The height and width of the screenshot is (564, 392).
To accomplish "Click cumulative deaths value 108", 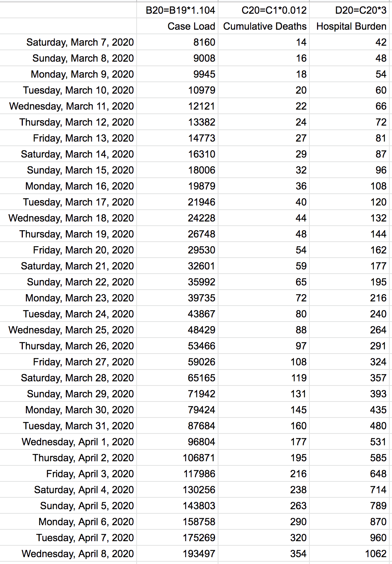I will (264, 362).
